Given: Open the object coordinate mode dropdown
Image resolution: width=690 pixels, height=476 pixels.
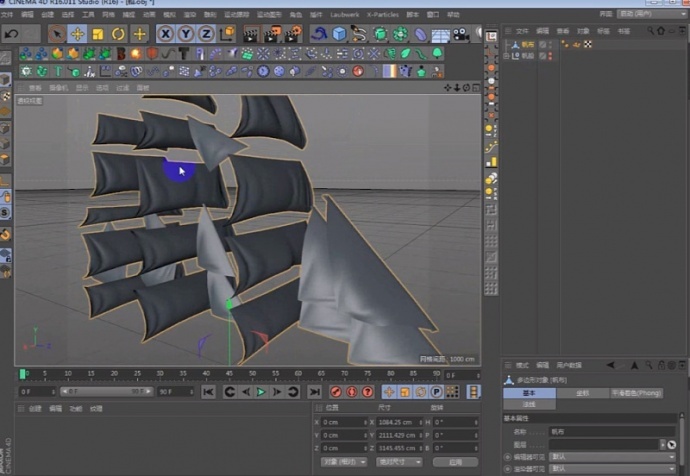Looking at the screenshot, I should 342,462.
